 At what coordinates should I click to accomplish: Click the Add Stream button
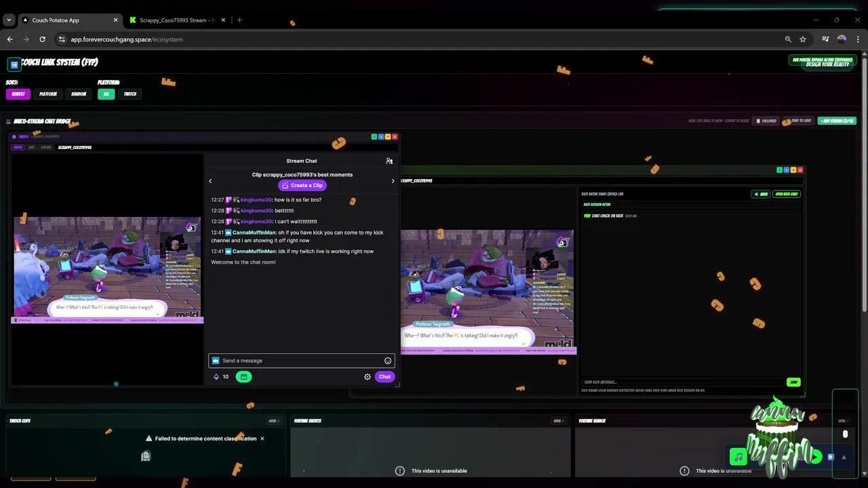click(x=837, y=121)
